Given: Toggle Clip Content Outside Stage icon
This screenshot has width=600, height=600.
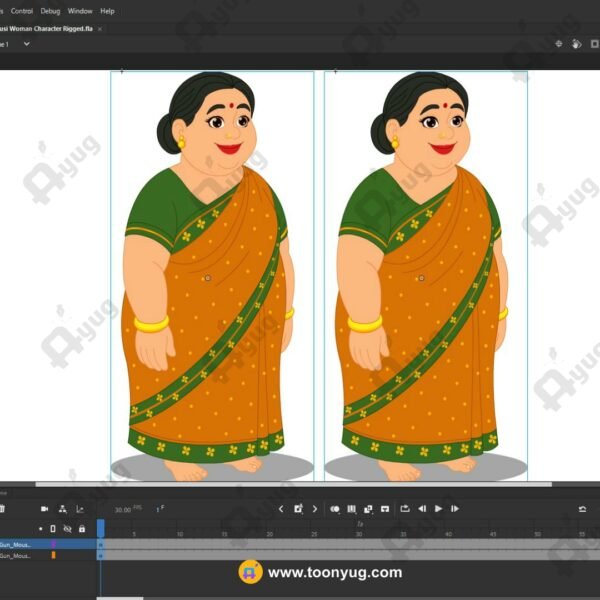Looking at the screenshot, I should pyautogui.click(x=595, y=44).
